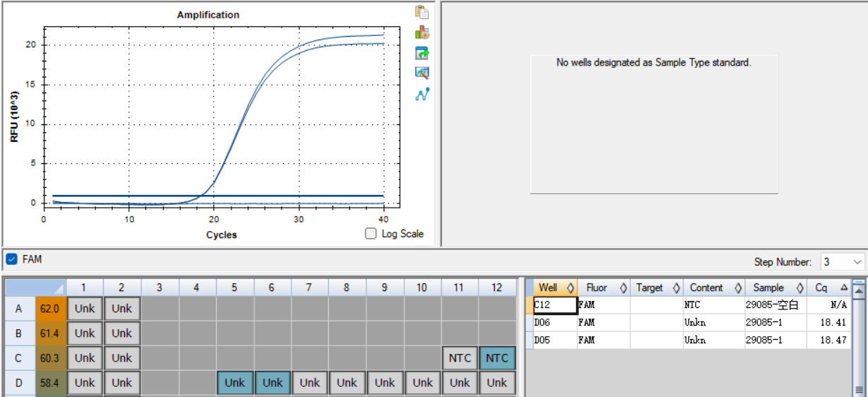Viewport: 868px width, 397px height.
Task: Select the Unk well A2
Action: 121,309
